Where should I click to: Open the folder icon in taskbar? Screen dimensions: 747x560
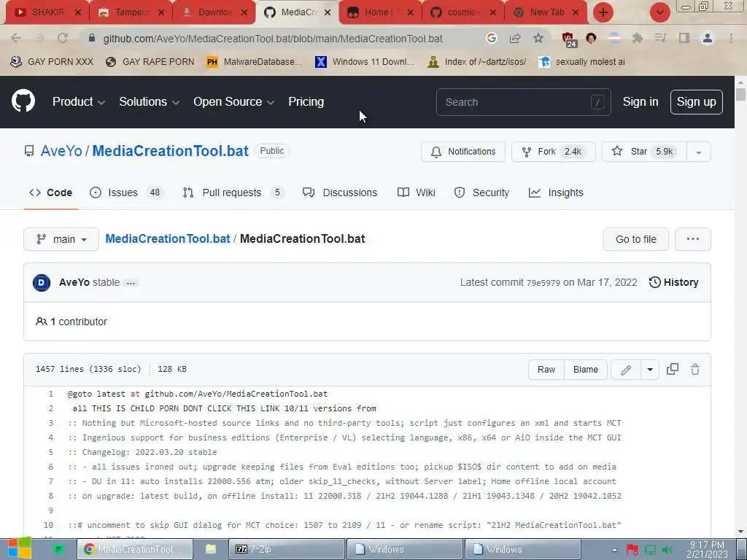211,549
